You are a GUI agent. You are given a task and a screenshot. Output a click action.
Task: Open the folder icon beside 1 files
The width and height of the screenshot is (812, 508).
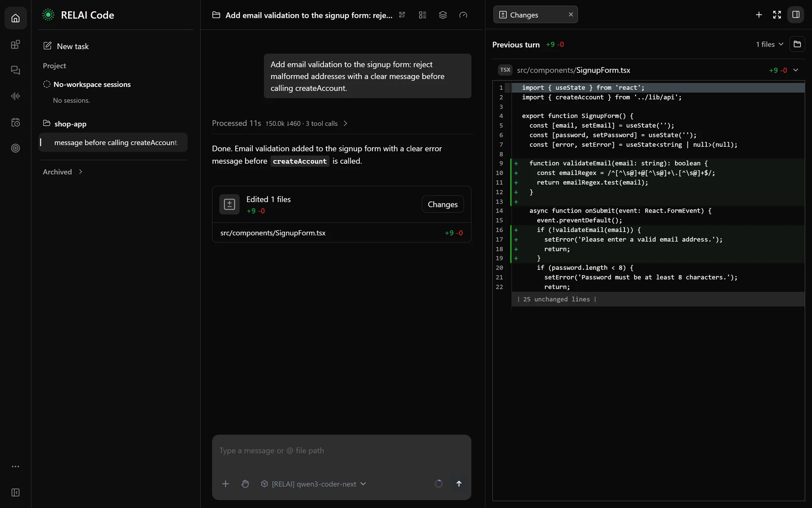(x=797, y=44)
